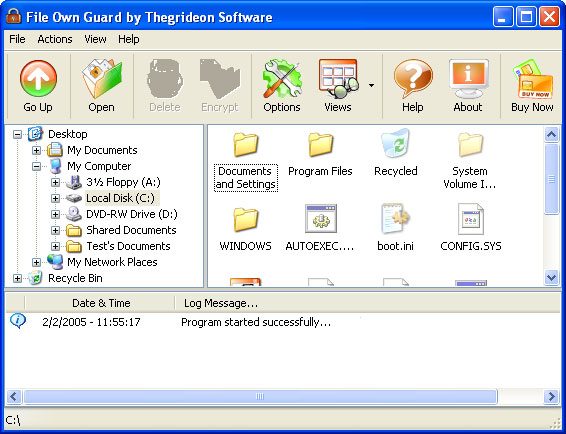Open the Actions menu

point(55,39)
